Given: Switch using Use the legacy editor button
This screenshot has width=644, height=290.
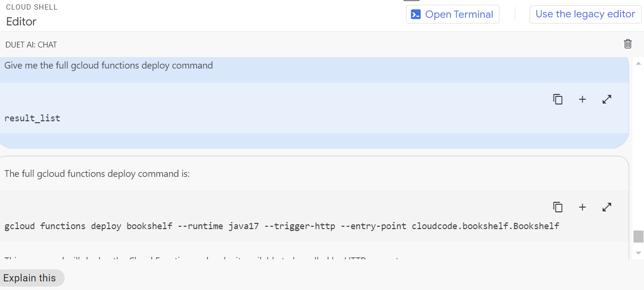Looking at the screenshot, I should coord(585,14).
